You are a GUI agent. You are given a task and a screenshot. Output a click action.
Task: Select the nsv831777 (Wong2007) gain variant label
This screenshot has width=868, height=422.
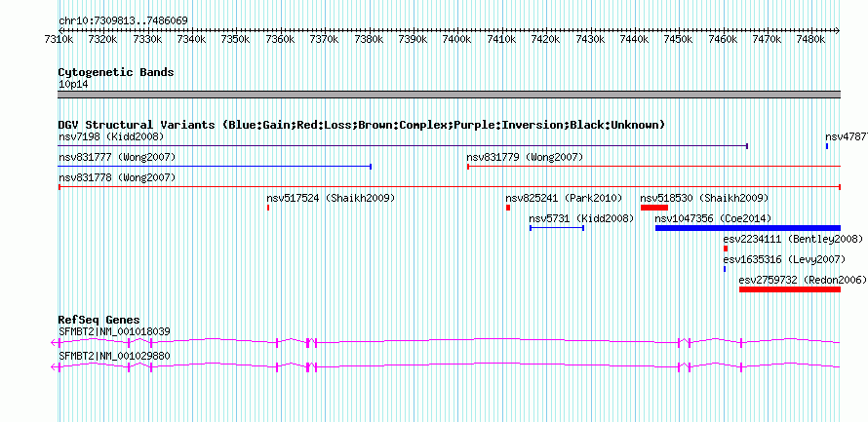coord(117,158)
